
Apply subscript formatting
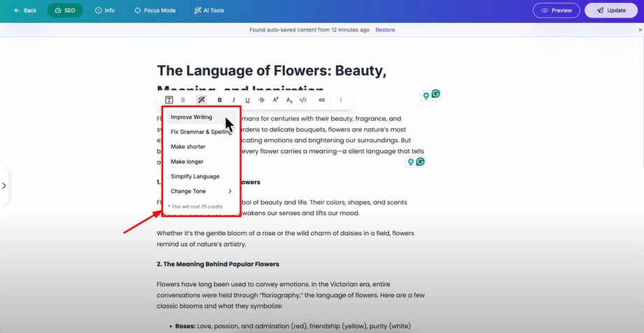click(289, 100)
